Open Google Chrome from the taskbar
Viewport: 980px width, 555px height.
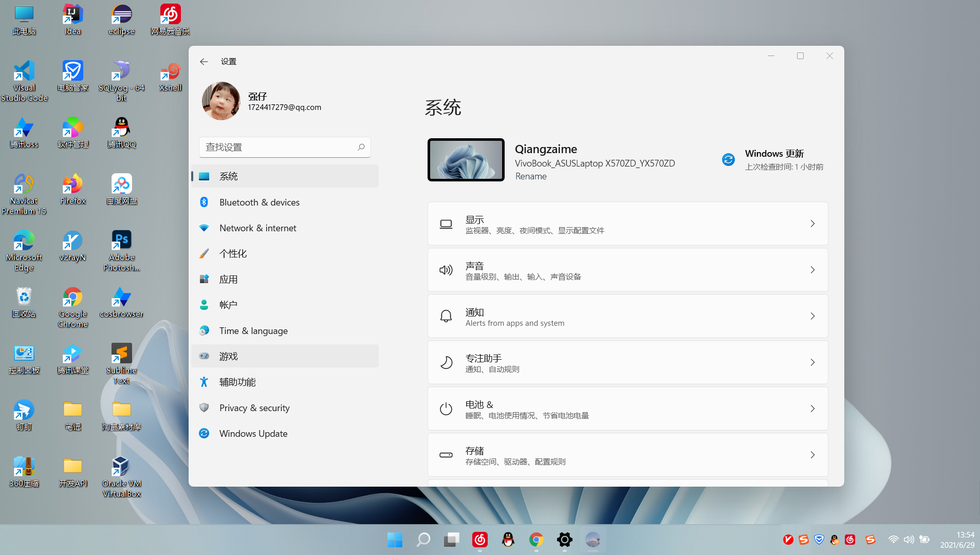pyautogui.click(x=536, y=540)
